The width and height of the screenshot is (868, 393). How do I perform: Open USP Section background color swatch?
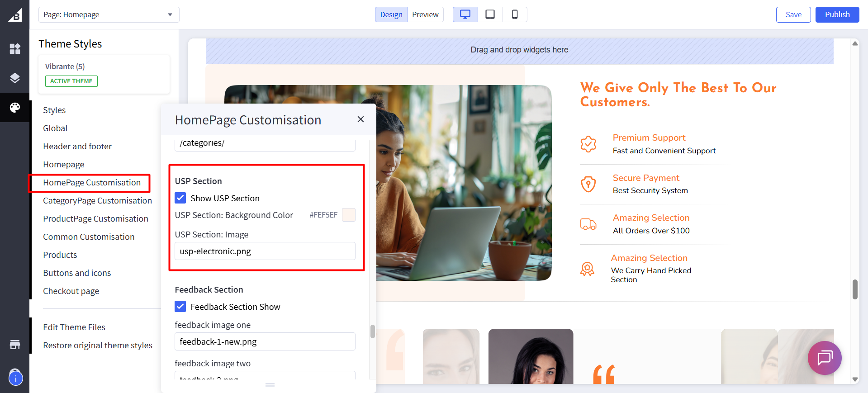pos(349,215)
